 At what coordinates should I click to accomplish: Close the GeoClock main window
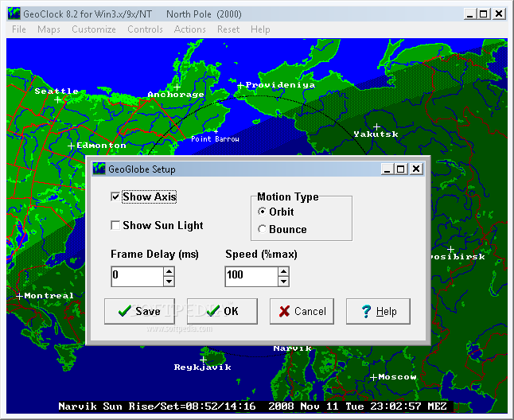click(499, 14)
